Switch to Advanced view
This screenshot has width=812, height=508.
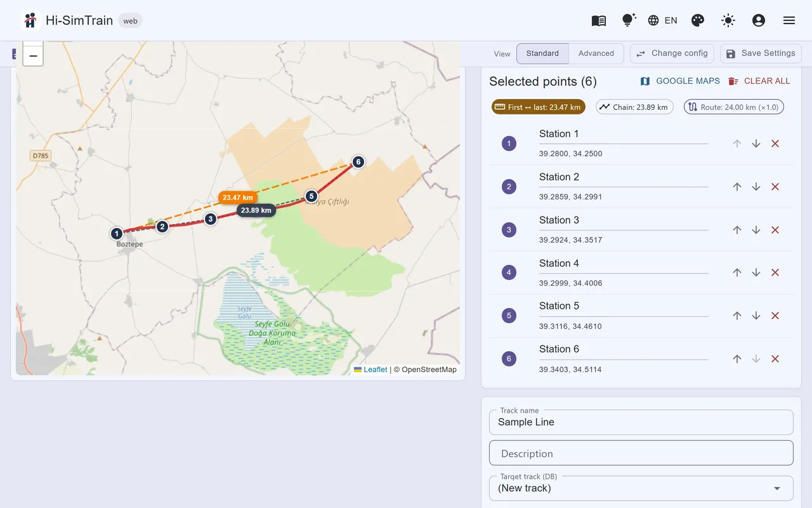point(596,53)
